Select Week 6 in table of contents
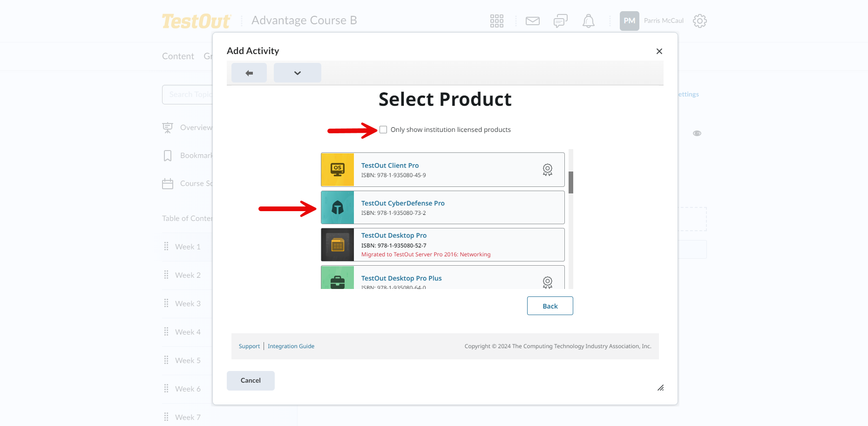 [x=188, y=389]
